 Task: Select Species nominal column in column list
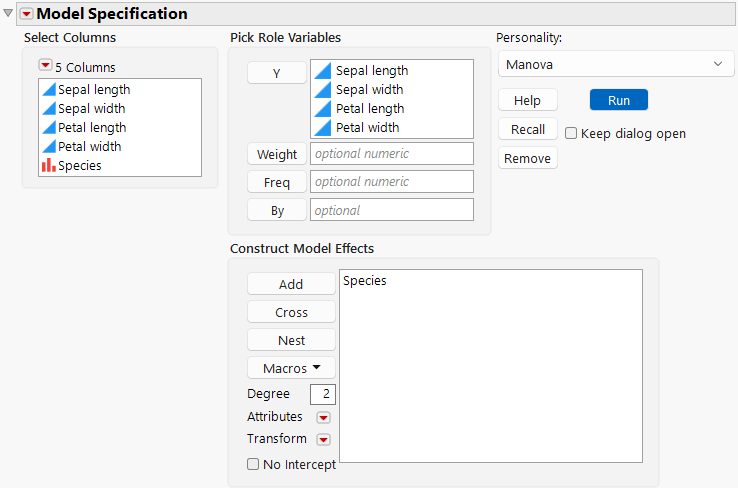click(x=79, y=166)
